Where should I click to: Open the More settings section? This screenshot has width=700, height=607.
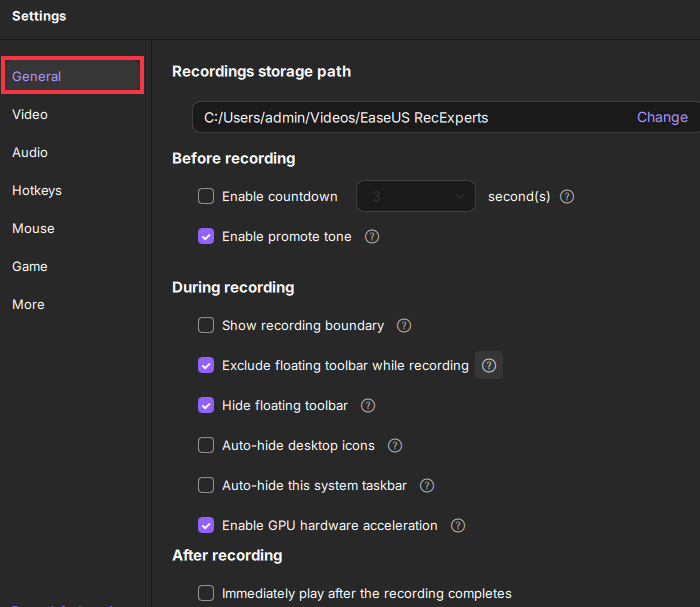pyautogui.click(x=29, y=304)
